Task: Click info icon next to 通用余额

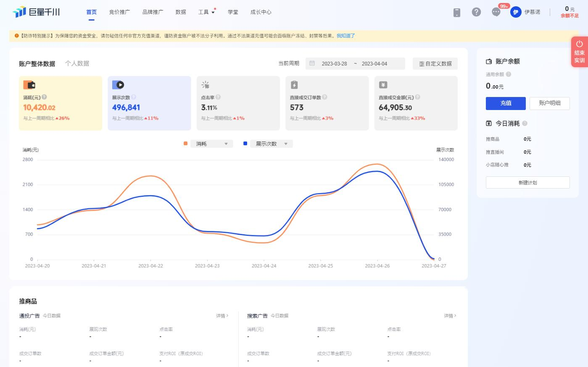Action: click(x=509, y=74)
